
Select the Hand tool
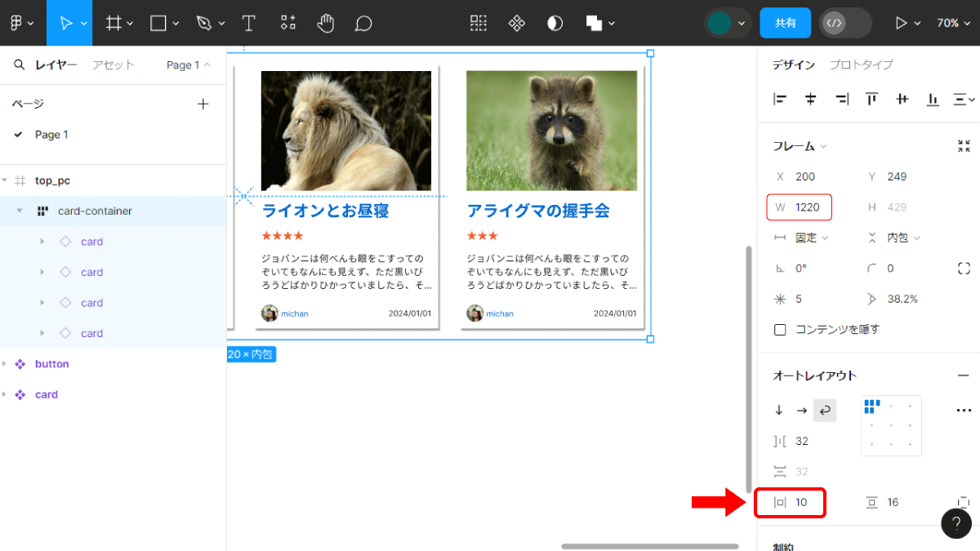click(x=326, y=23)
